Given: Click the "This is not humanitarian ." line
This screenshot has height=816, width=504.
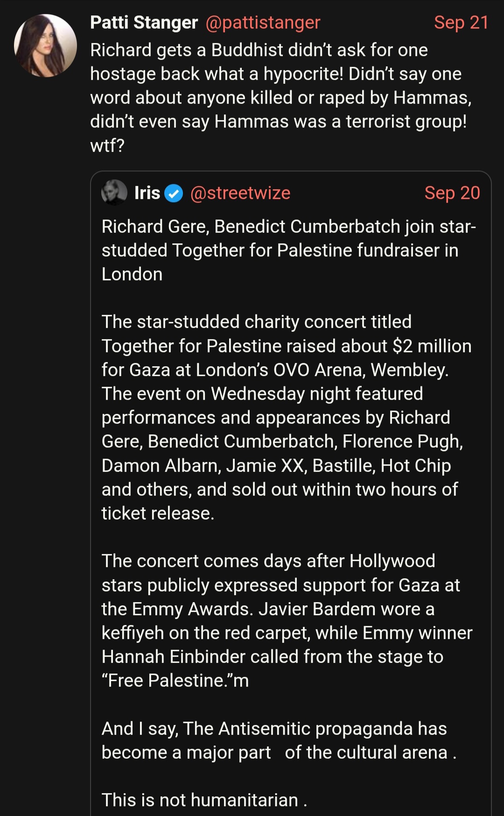Looking at the screenshot, I should tap(204, 800).
